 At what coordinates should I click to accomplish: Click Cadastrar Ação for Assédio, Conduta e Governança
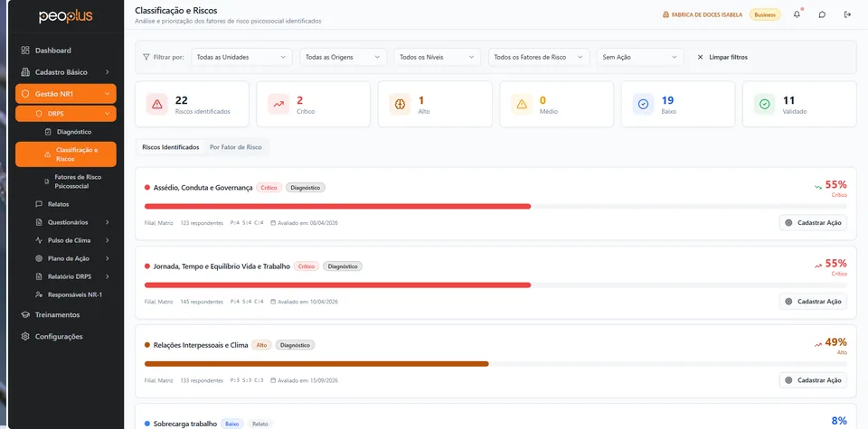[x=813, y=223]
